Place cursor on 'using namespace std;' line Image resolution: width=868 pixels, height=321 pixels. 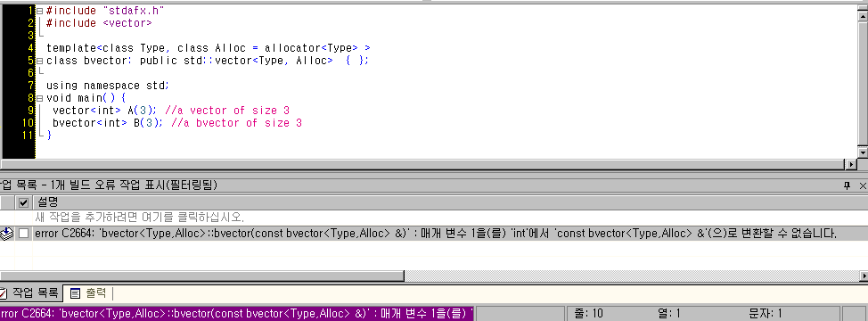click(x=108, y=86)
